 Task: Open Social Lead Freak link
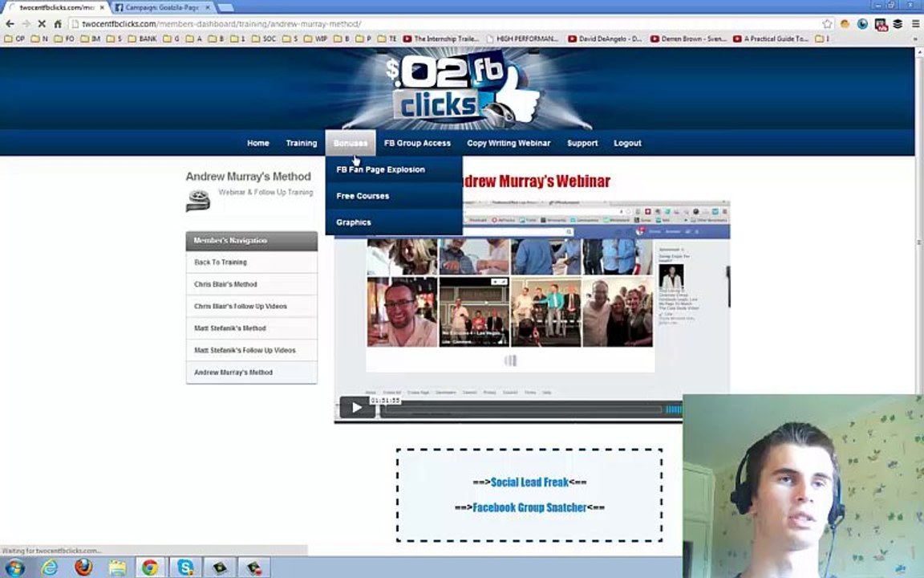point(529,482)
